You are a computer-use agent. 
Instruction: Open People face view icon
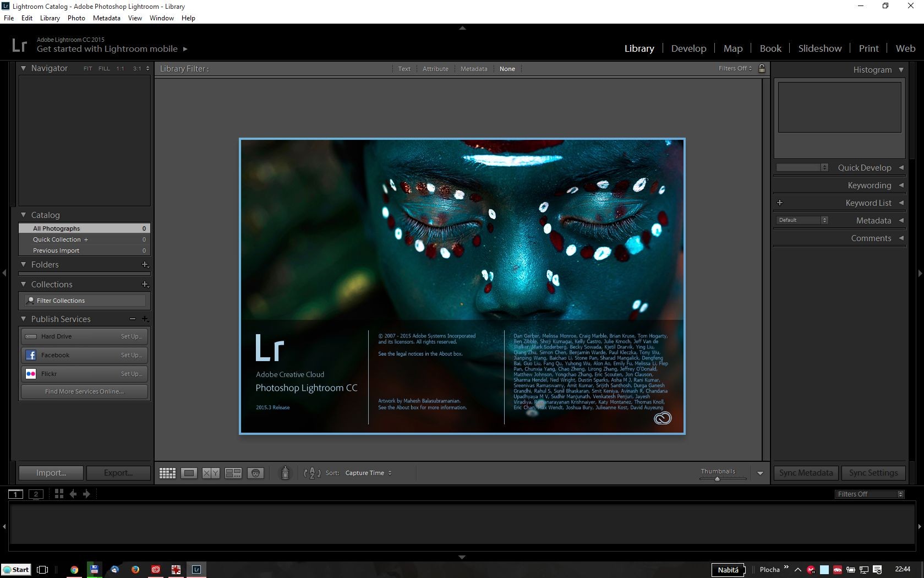pos(255,473)
